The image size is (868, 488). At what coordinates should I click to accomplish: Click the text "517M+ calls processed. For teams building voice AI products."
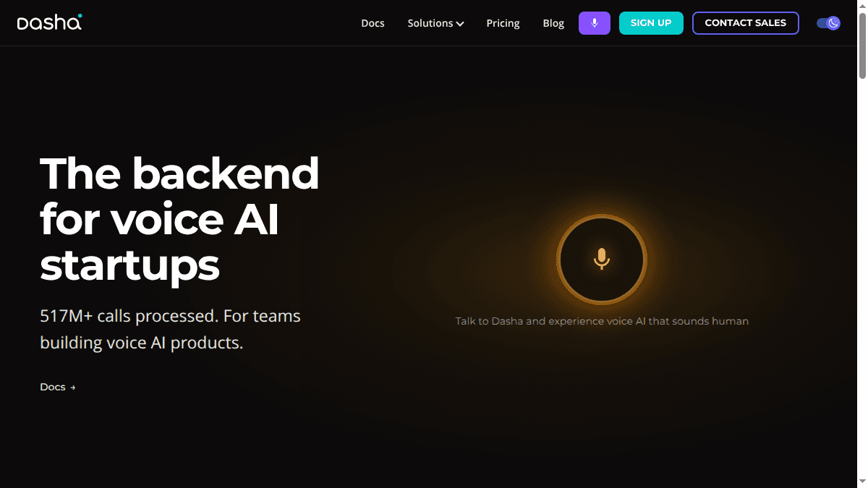click(171, 329)
